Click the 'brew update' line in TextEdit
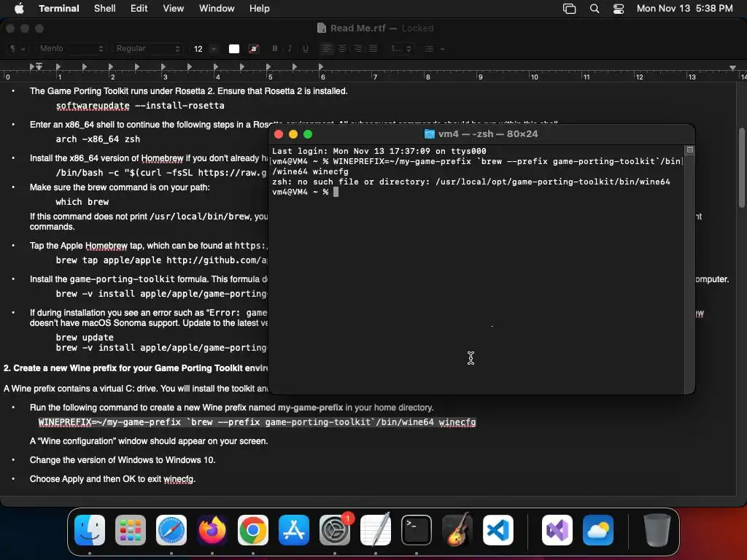The image size is (747, 560). [85, 337]
